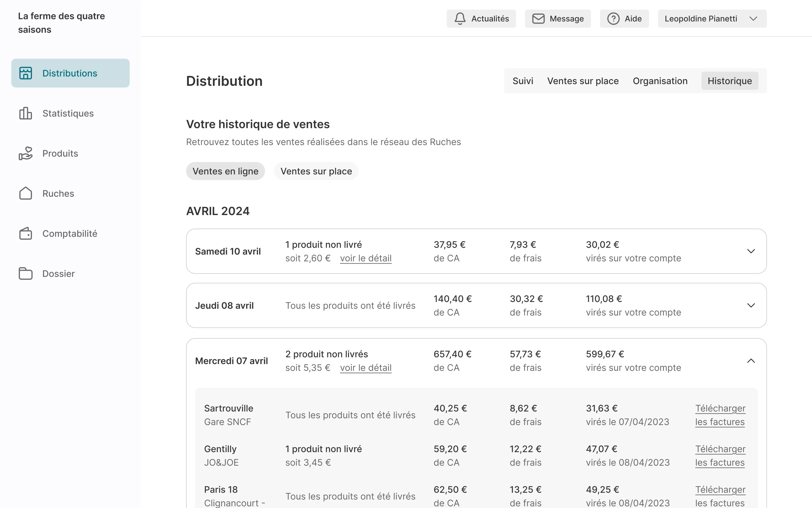This screenshot has width=812, height=508.
Task: Download Sartrouville invoices via Télécharger les factures
Action: (720, 415)
